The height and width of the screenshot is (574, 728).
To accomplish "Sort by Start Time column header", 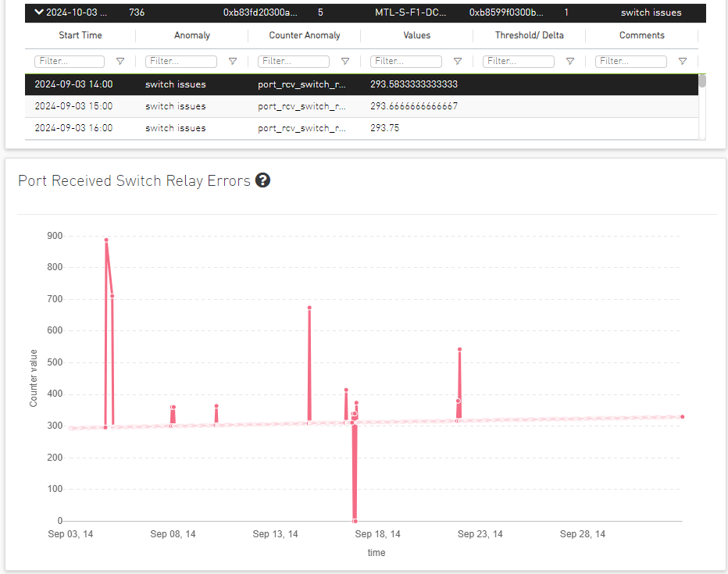I will point(79,36).
